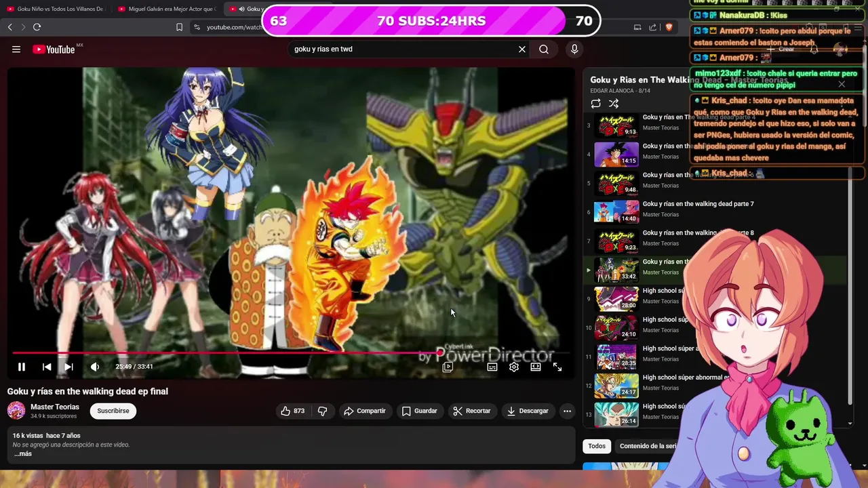The width and height of the screenshot is (868, 488).
Task: Open playlist thumbnail with 26:14 duration
Action: coord(616,414)
